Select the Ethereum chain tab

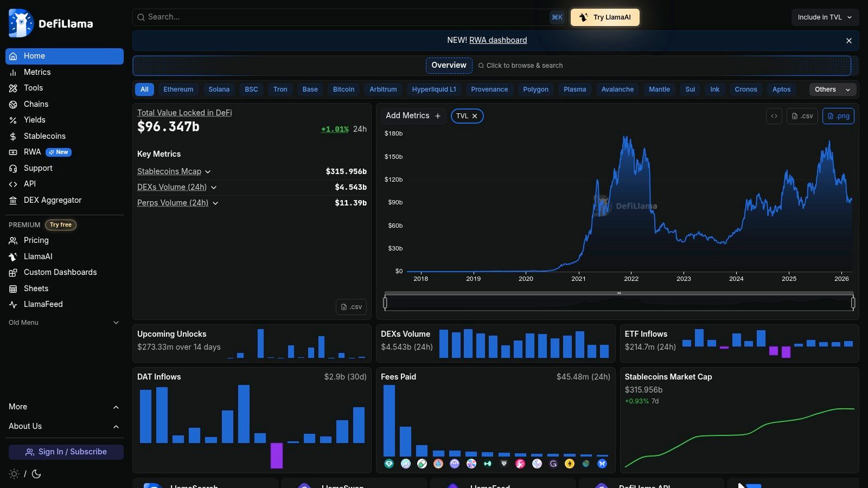point(178,89)
